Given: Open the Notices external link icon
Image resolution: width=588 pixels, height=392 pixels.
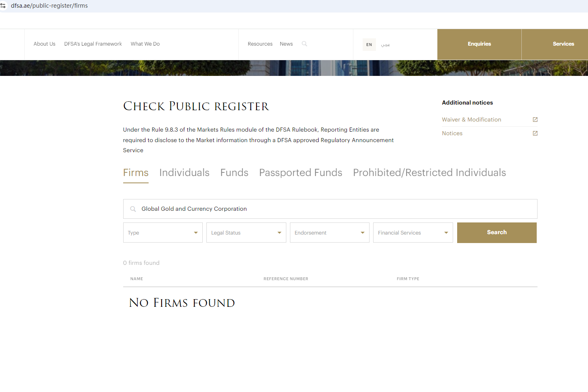Looking at the screenshot, I should click(535, 133).
